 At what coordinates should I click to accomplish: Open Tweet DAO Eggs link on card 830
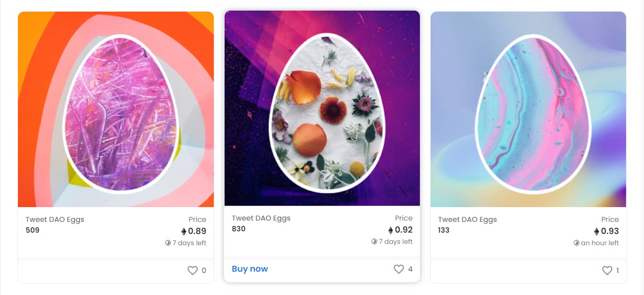pos(261,218)
